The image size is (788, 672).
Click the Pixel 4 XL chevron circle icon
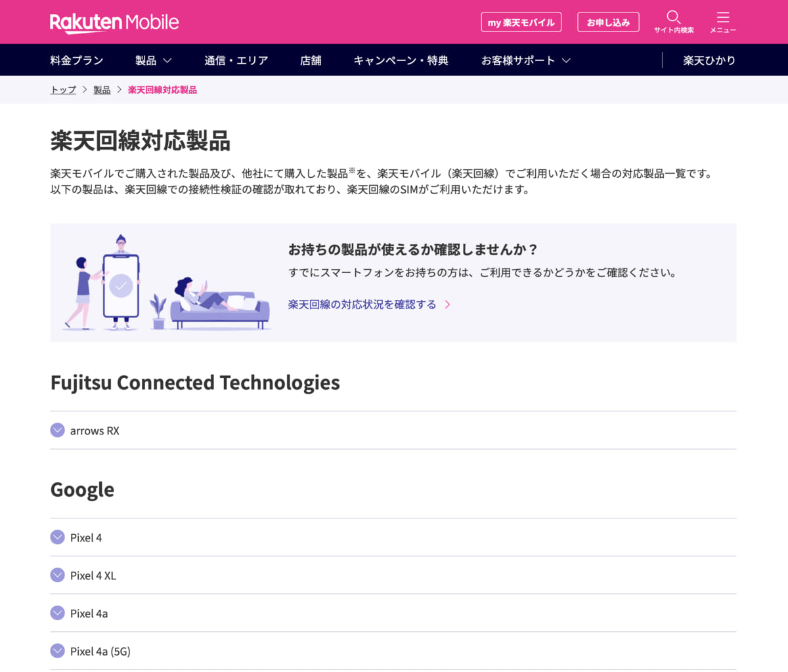click(x=58, y=575)
